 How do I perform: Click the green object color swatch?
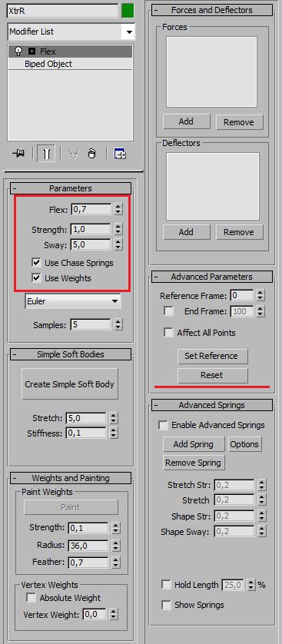click(128, 11)
